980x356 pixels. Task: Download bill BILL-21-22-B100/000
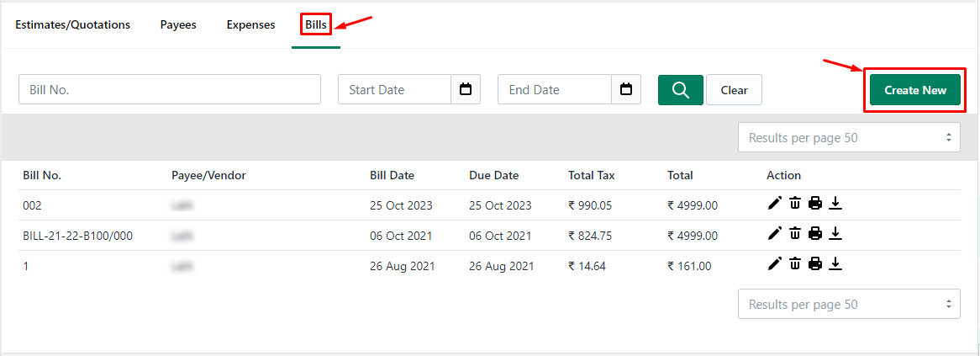pos(835,233)
